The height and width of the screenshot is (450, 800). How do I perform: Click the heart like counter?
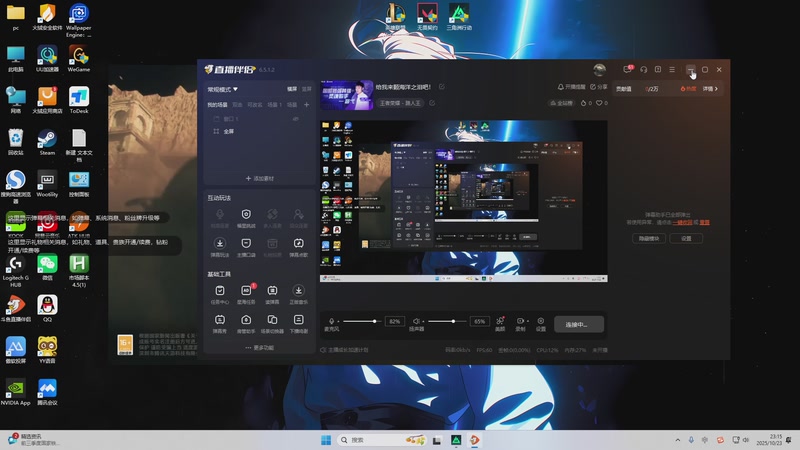602,103
